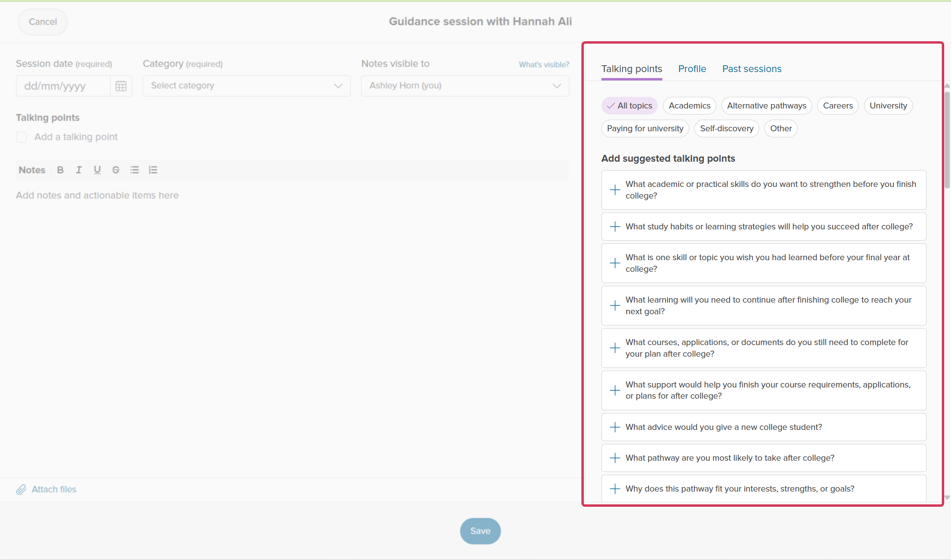
Task: Toggle strikethrough formatting in Notes toolbar
Action: point(116,170)
